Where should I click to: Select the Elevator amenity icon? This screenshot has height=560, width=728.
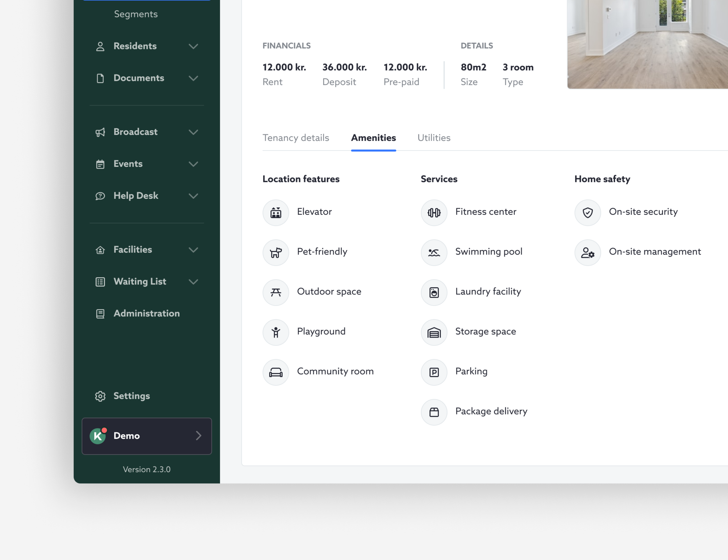[x=276, y=212]
